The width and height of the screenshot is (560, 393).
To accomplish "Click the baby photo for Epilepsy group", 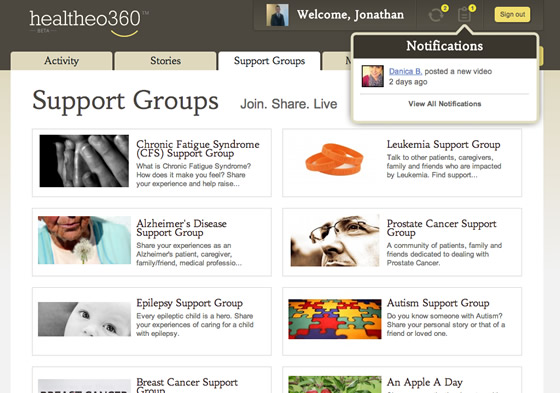I will point(84,319).
